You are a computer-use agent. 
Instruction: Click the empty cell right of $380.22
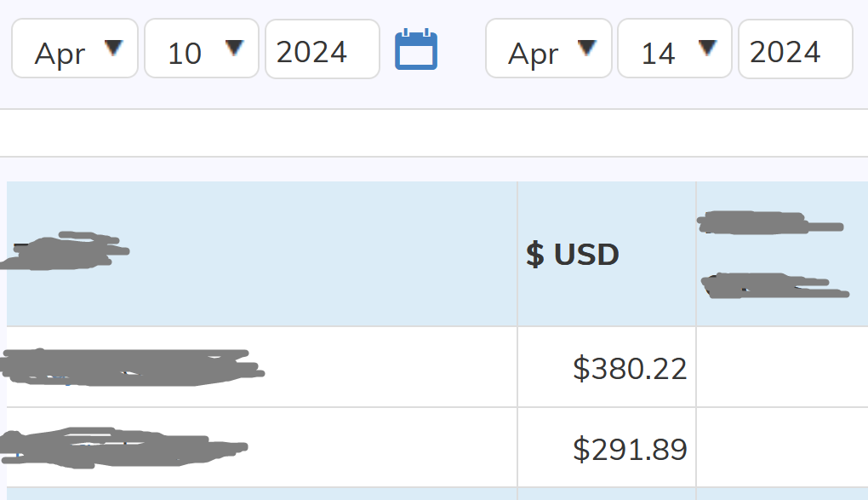click(x=782, y=367)
